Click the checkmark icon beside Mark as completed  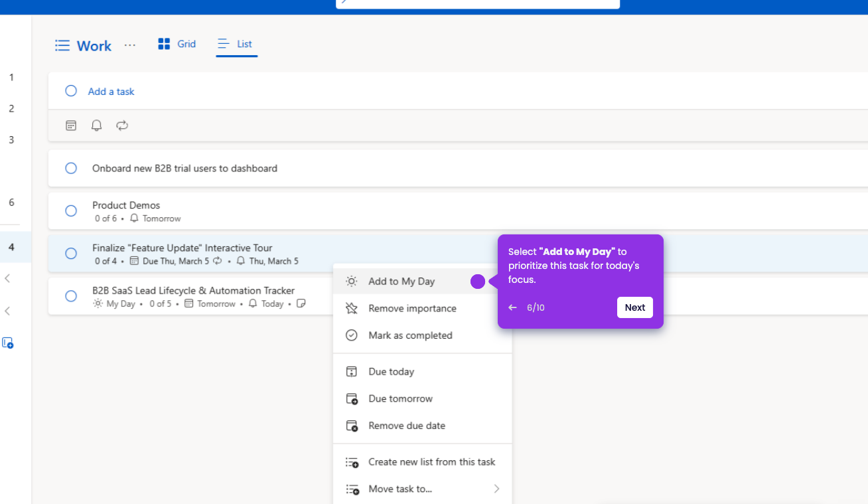(x=352, y=335)
